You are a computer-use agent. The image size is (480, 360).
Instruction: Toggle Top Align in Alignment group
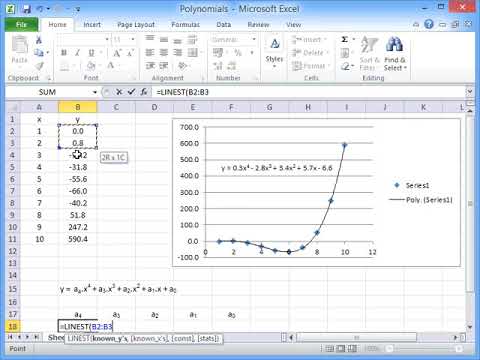(x=150, y=40)
